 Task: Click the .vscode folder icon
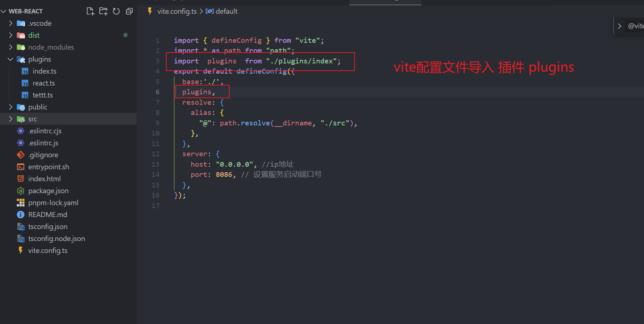pos(21,24)
